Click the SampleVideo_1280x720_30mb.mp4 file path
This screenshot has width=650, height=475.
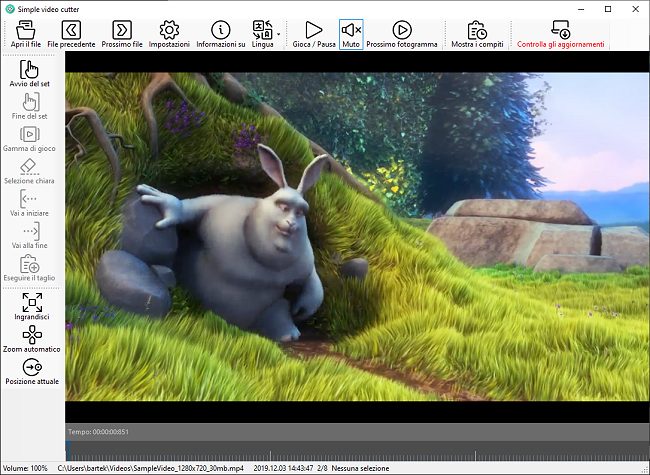click(150, 468)
